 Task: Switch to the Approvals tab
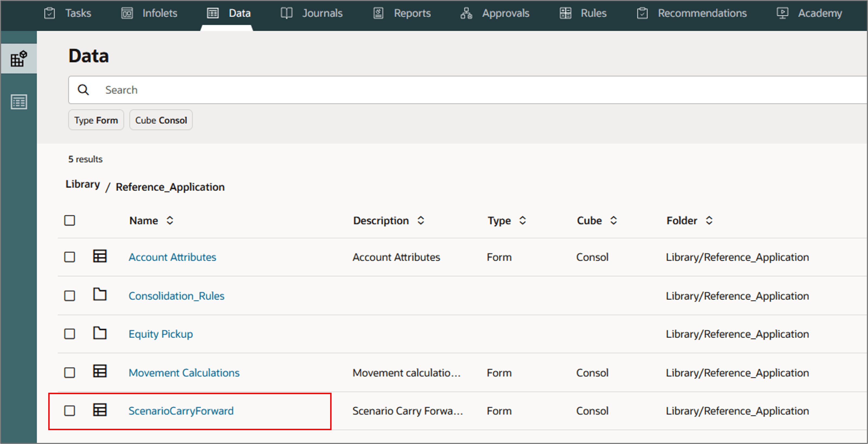point(495,13)
